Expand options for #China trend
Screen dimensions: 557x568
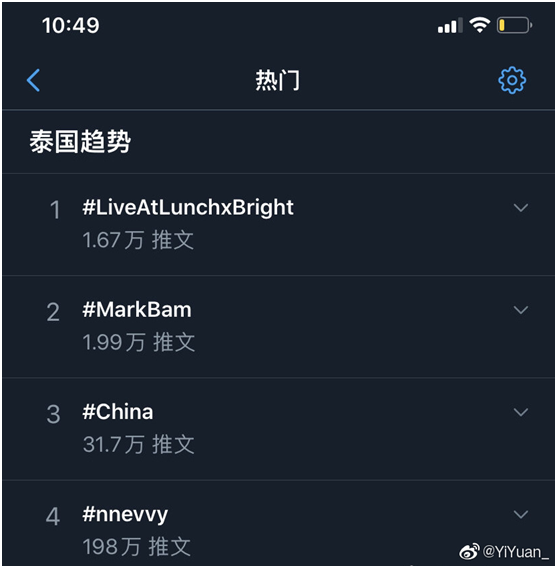[521, 412]
